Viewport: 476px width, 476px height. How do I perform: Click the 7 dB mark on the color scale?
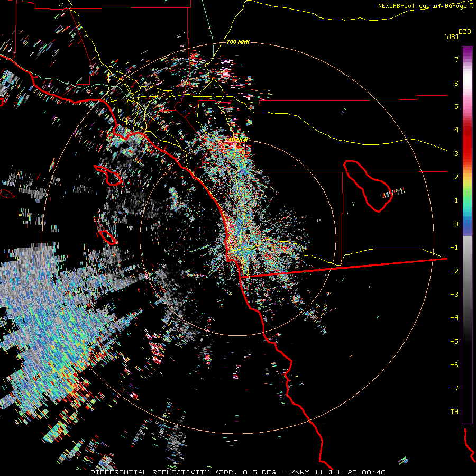click(x=456, y=59)
